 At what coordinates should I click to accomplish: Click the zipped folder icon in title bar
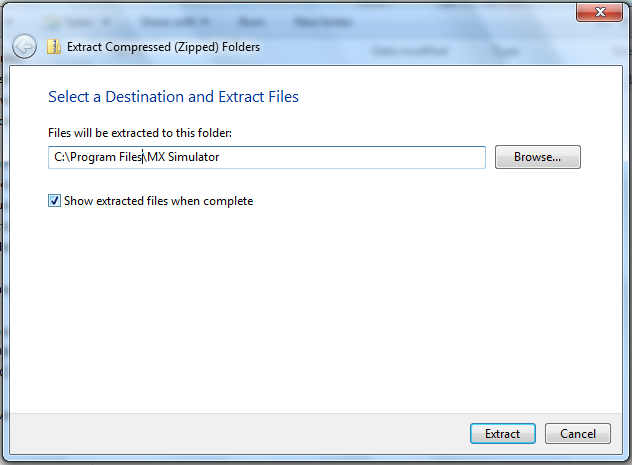53,46
